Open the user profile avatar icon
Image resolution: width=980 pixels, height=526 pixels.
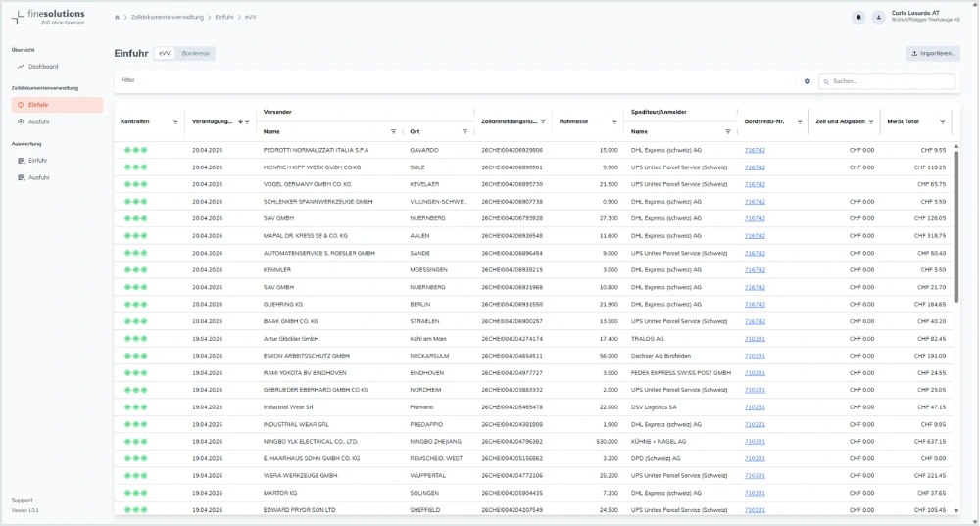(878, 18)
